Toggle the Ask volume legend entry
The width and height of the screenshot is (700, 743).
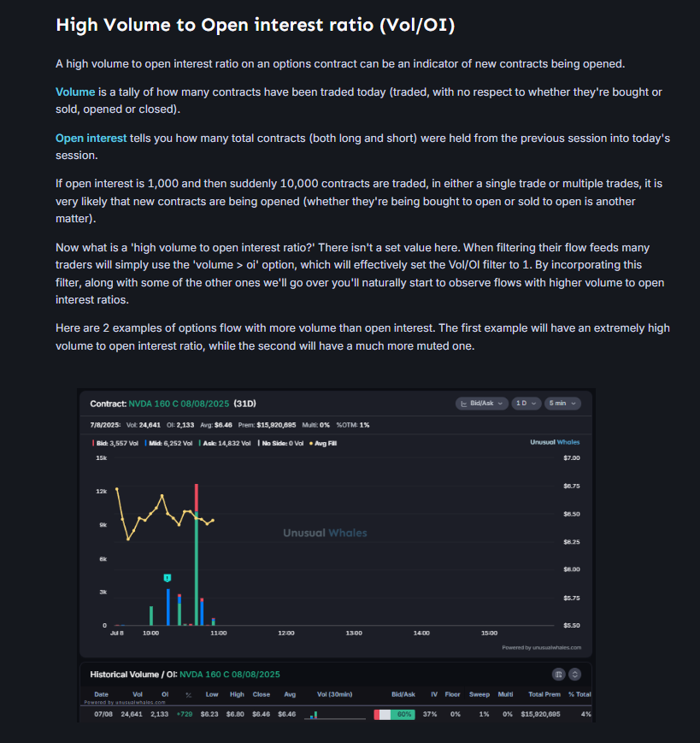(225, 444)
